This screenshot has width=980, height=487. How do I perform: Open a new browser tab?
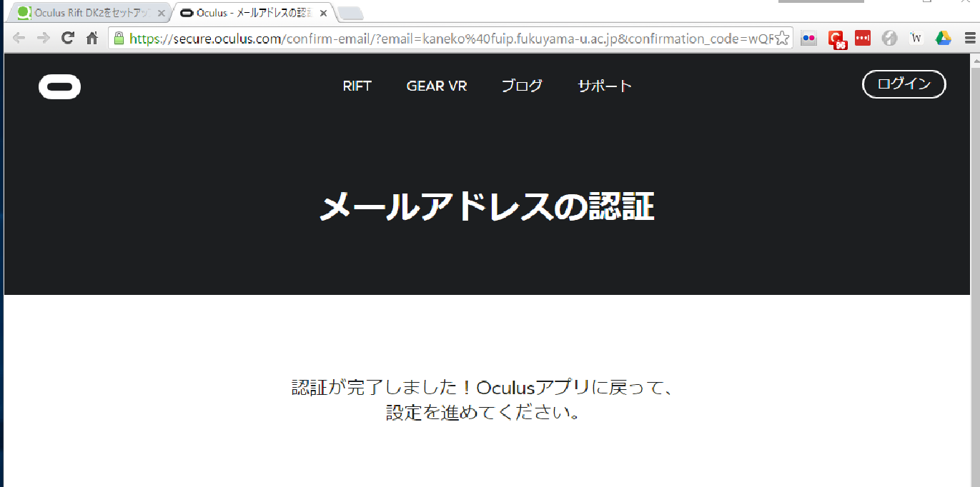point(350,14)
